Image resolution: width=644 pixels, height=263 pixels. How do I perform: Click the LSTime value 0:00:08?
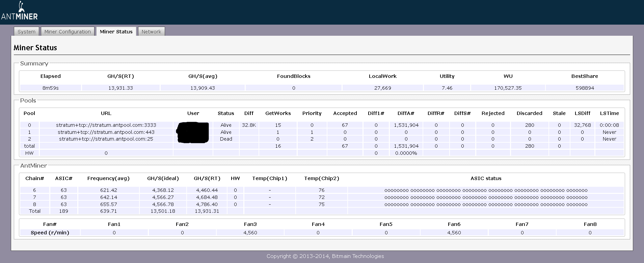[609, 125]
